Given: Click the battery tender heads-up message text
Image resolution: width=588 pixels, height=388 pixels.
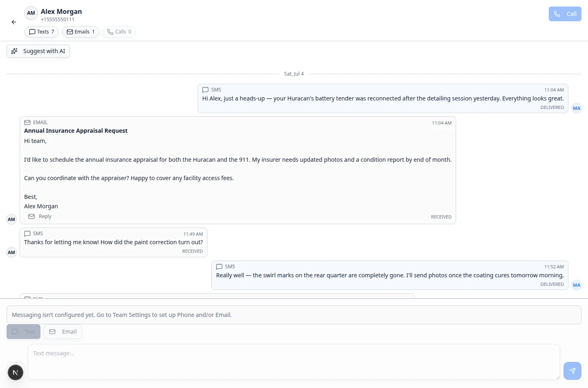Looking at the screenshot, I should 383,98.
